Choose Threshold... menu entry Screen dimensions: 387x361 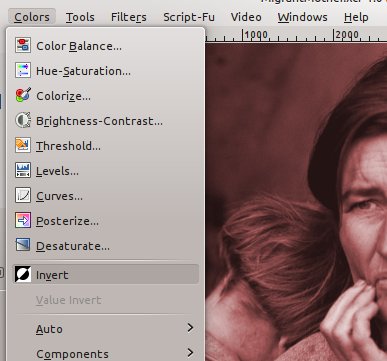pyautogui.click(x=106, y=146)
